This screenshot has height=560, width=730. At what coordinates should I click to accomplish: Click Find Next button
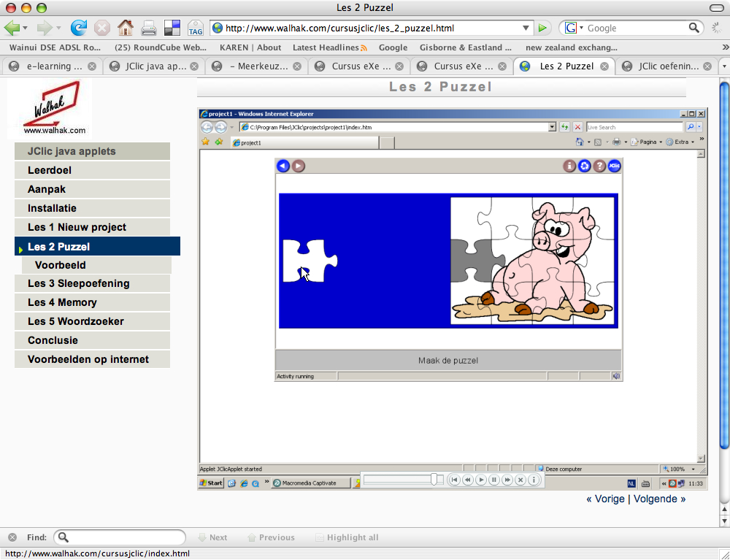(212, 537)
